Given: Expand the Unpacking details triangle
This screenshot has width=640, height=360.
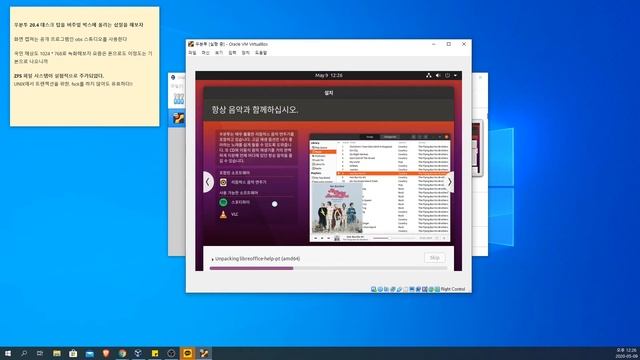Looking at the screenshot, I should 212,259.
